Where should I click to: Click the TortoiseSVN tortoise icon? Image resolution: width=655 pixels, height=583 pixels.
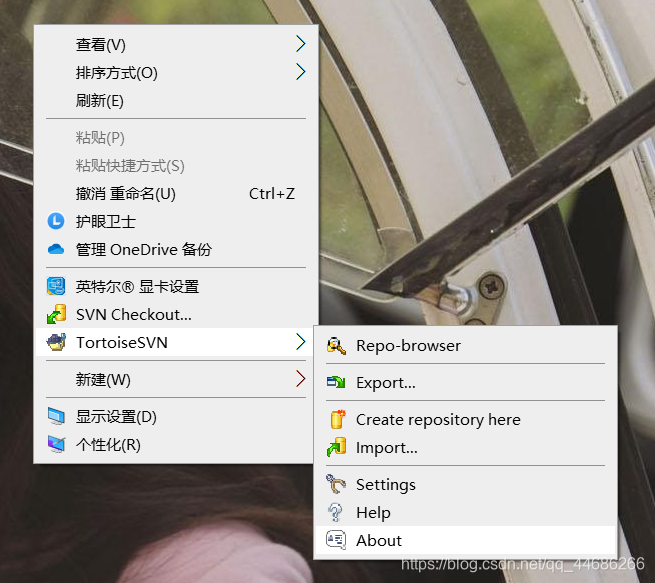pos(56,342)
